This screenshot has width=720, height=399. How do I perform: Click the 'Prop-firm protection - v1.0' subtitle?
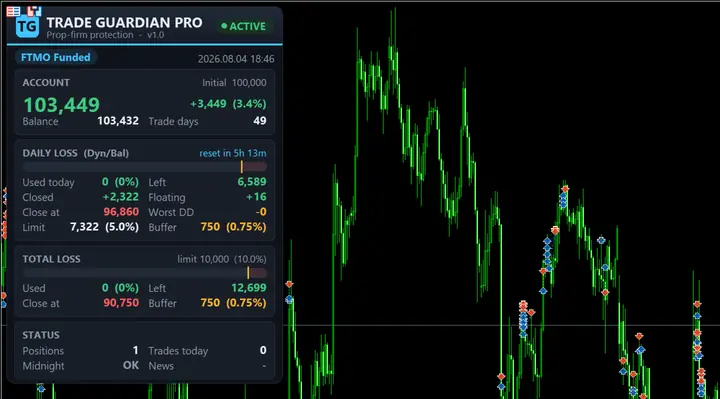pyautogui.click(x=105, y=35)
